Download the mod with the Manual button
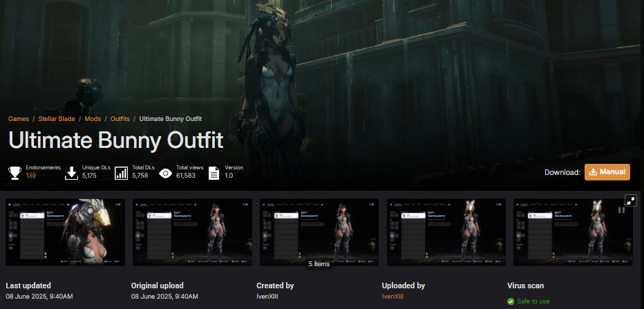This screenshot has height=309, width=644. pyautogui.click(x=607, y=172)
